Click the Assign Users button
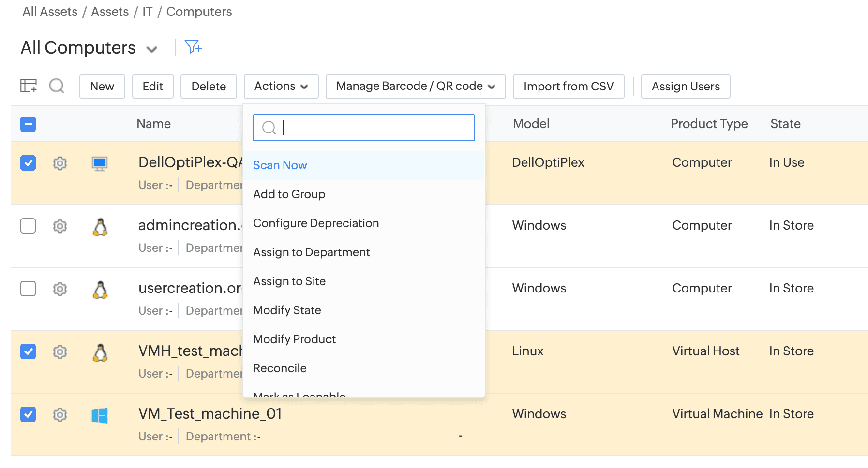Screen dimensions: 868x468 pyautogui.click(x=685, y=86)
